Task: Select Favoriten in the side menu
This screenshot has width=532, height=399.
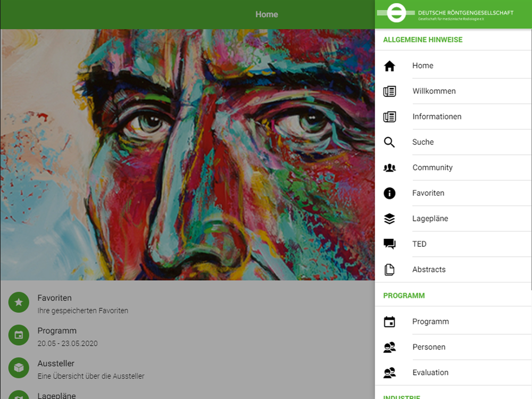Action: point(453,193)
